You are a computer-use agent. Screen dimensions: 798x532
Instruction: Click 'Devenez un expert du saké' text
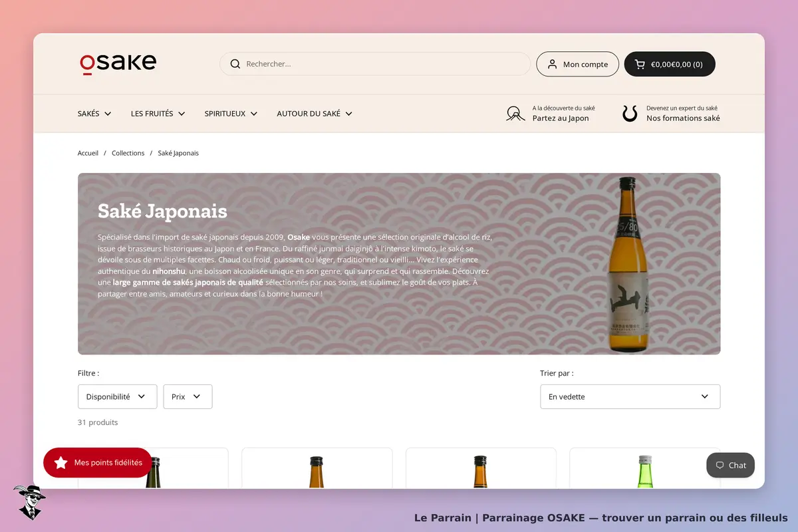pyautogui.click(x=682, y=108)
